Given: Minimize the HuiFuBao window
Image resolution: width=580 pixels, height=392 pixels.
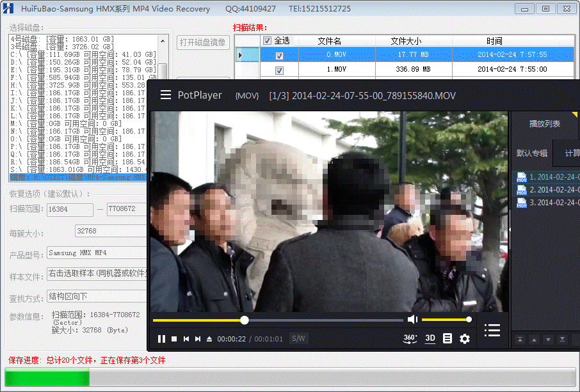Looking at the screenshot, I should pos(524,8).
